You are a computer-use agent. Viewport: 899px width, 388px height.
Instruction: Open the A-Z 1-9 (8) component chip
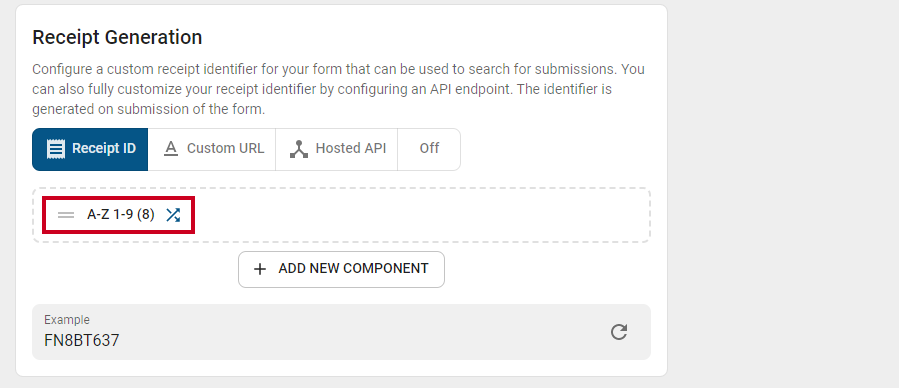[119, 215]
